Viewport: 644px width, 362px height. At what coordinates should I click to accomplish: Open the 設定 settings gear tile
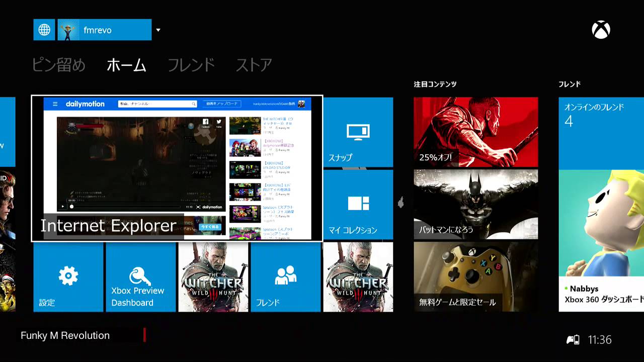pos(68,277)
